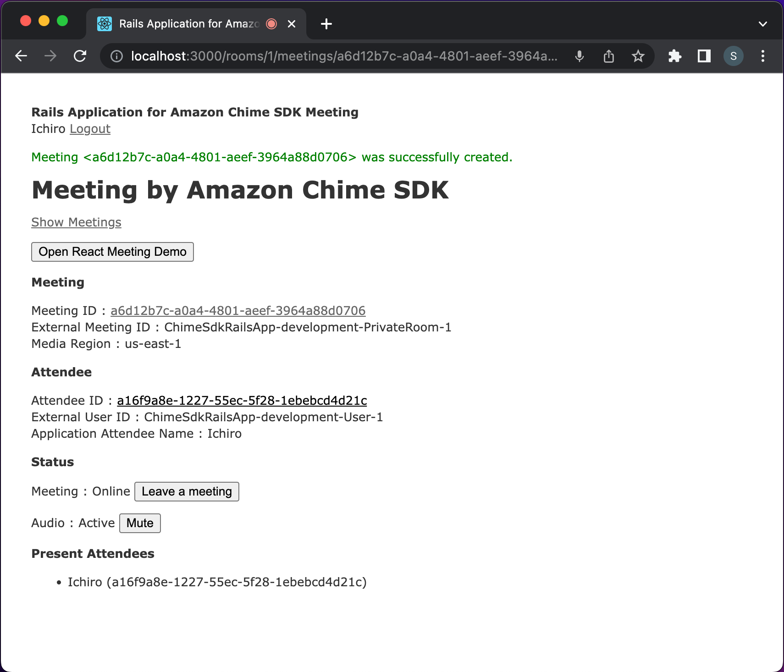Screen dimensions: 784x672
Task: Expand the tab search chevron
Action: click(x=763, y=24)
